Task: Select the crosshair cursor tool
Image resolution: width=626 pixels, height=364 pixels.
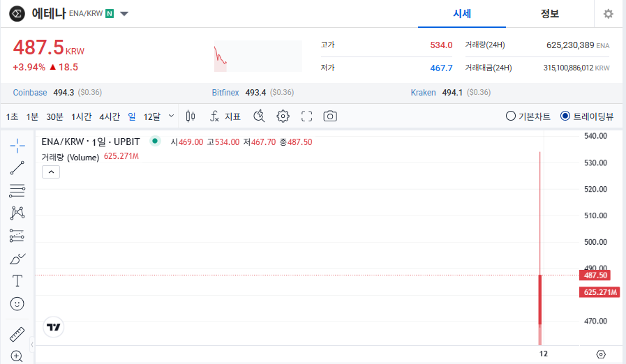Action: point(17,146)
